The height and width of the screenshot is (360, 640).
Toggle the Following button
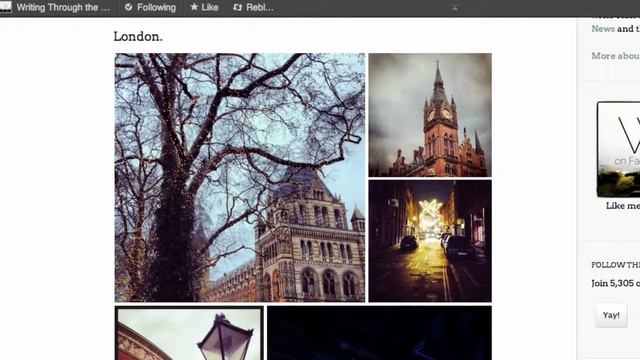coord(150,7)
